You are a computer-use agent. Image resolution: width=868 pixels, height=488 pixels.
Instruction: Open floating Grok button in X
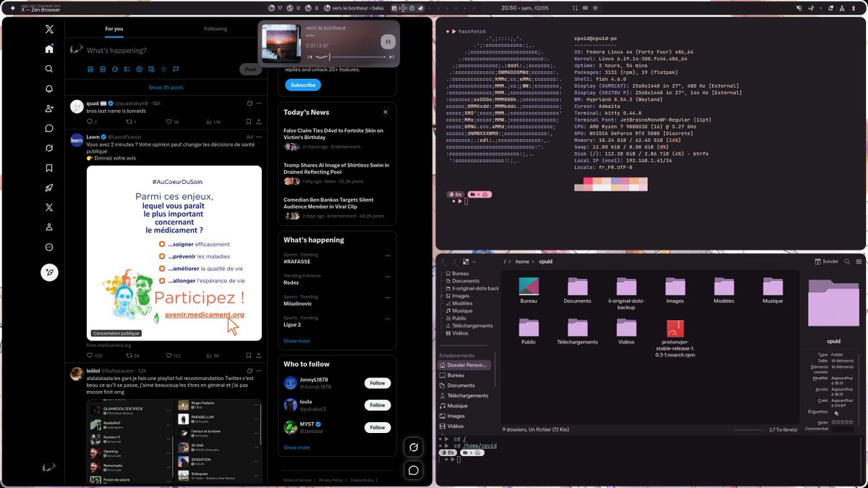pyautogui.click(x=414, y=447)
